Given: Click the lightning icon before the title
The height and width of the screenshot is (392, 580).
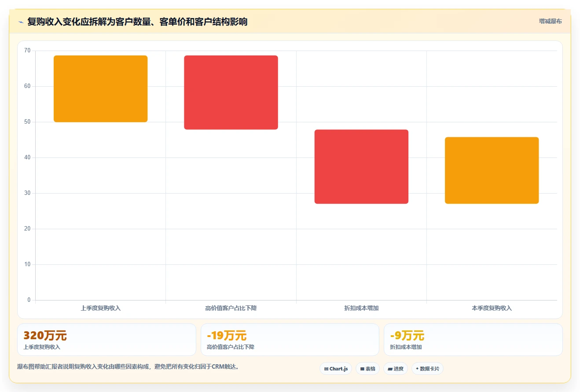Looking at the screenshot, I should (x=21, y=22).
